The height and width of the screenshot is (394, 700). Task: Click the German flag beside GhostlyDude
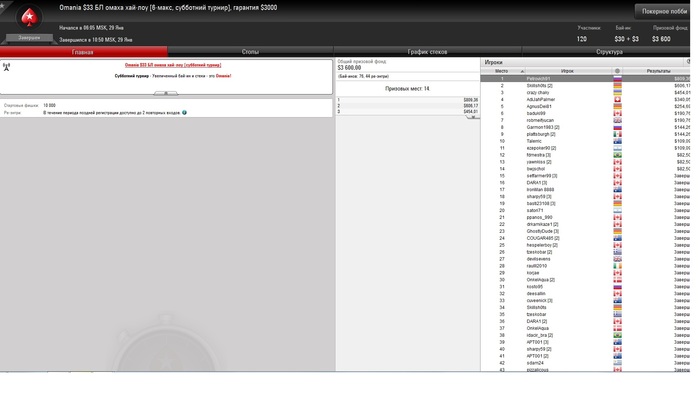(x=617, y=231)
